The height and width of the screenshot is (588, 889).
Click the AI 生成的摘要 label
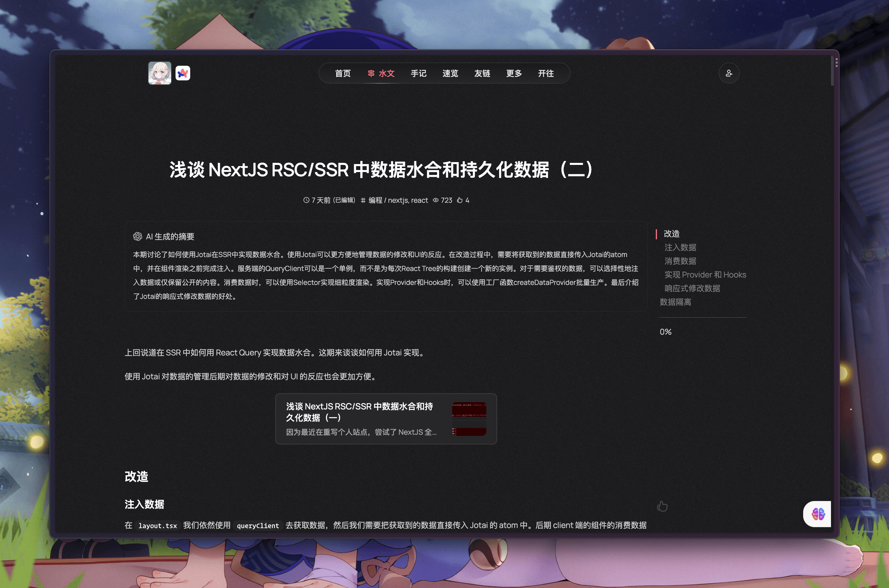(x=170, y=237)
